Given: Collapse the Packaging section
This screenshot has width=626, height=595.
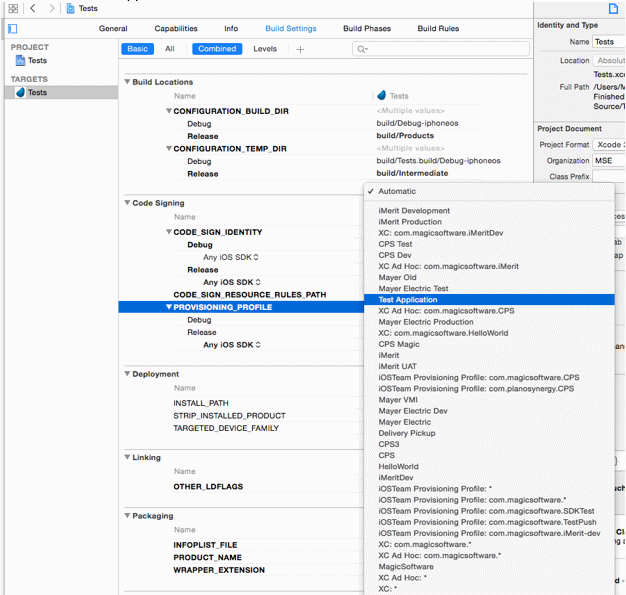Looking at the screenshot, I should tap(127, 516).
